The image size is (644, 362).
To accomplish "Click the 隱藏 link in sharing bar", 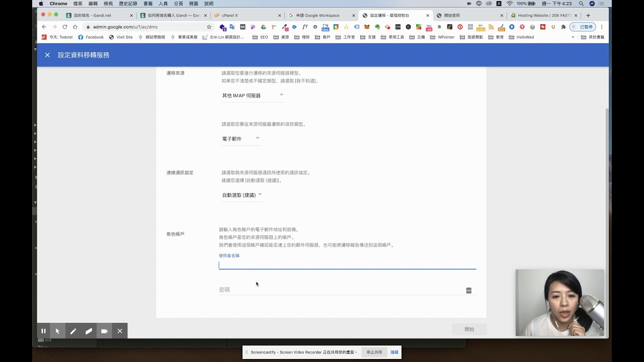I will (394, 352).
